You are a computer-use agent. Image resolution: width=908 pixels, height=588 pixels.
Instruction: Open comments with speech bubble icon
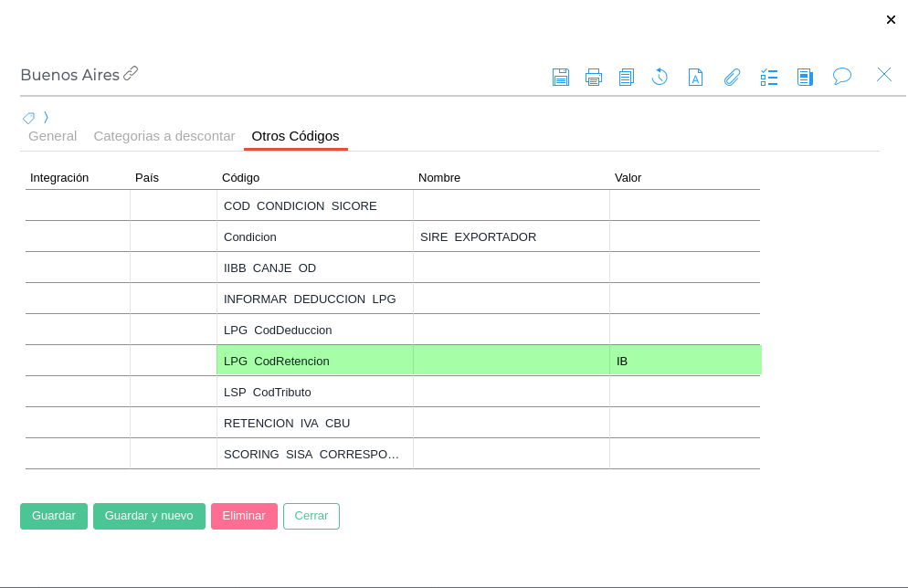click(842, 77)
